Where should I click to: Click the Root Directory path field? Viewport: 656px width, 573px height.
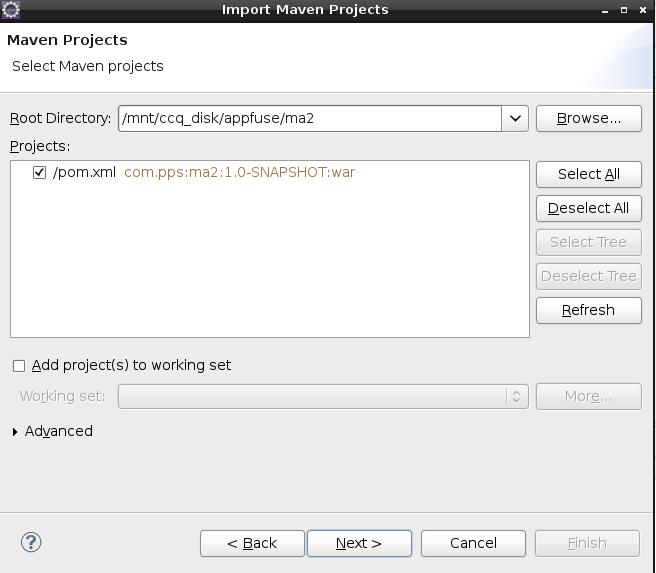(310, 118)
